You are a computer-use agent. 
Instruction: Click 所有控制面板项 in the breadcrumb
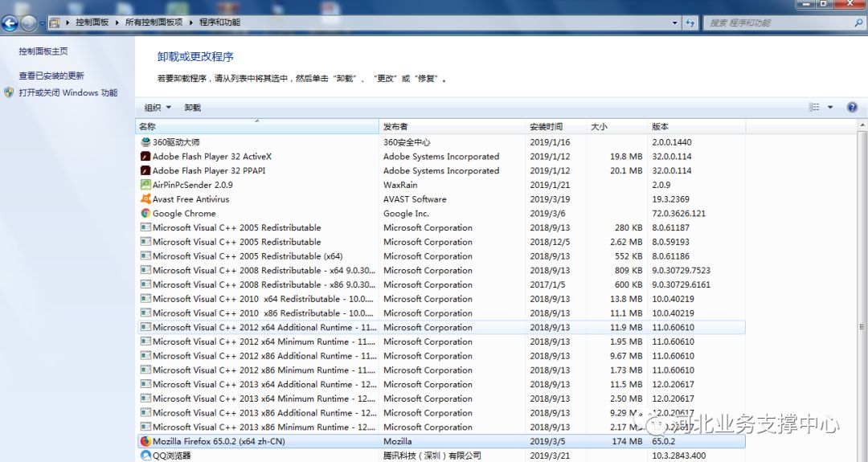154,22
